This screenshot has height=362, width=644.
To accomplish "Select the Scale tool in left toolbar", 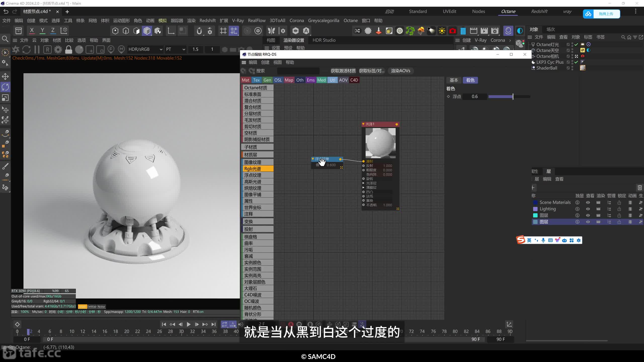I will pyautogui.click(x=5, y=98).
